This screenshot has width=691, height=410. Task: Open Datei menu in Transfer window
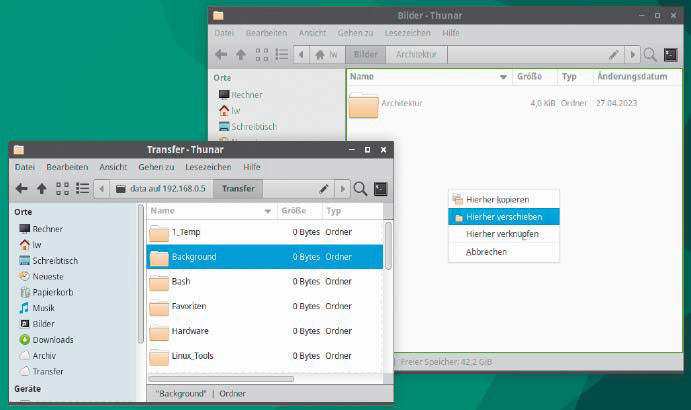coord(25,167)
